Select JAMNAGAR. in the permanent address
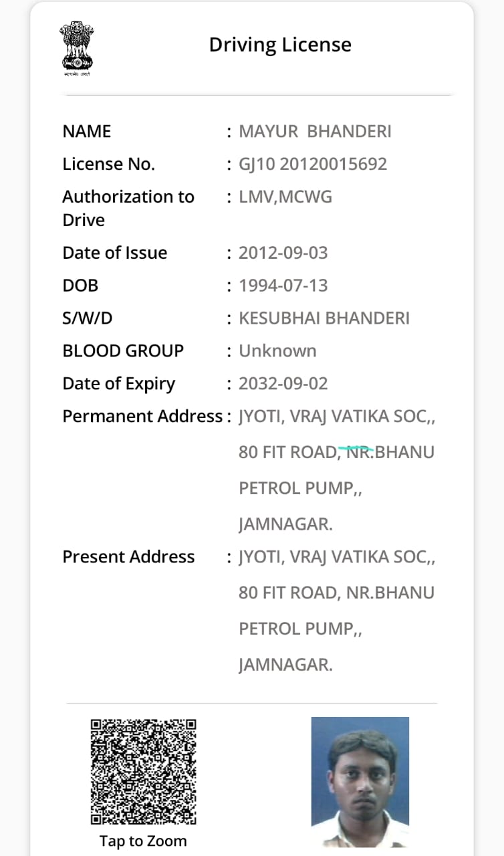The height and width of the screenshot is (856, 504). [x=285, y=524]
